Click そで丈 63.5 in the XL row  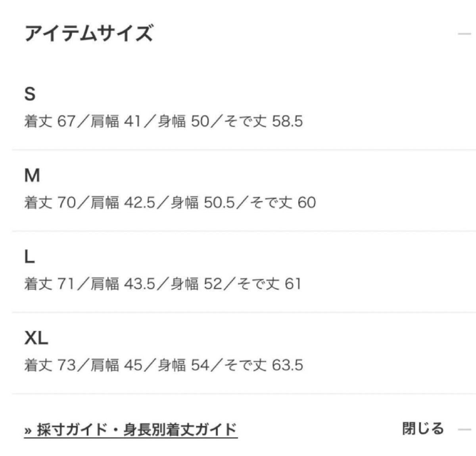click(x=263, y=365)
